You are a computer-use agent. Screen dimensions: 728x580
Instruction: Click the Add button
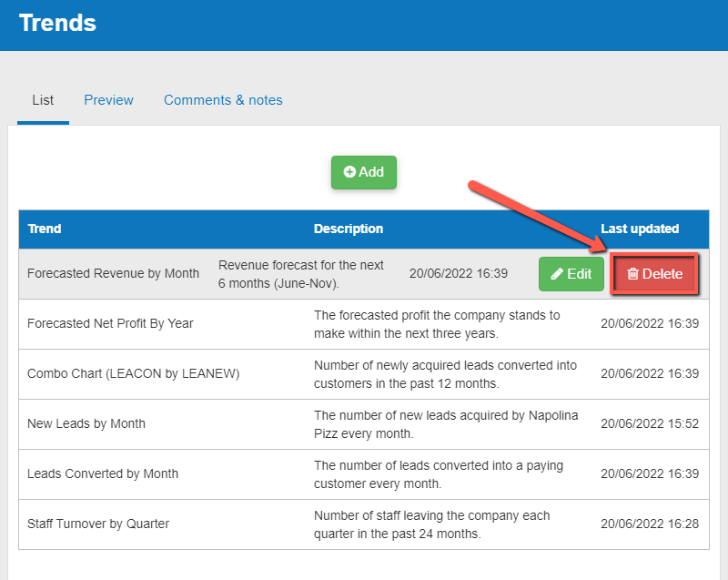pos(364,172)
